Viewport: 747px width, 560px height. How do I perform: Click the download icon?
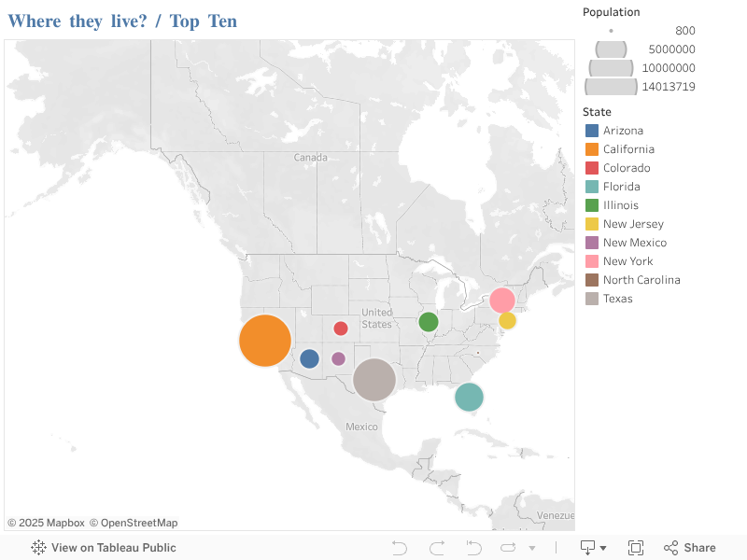[x=587, y=548]
